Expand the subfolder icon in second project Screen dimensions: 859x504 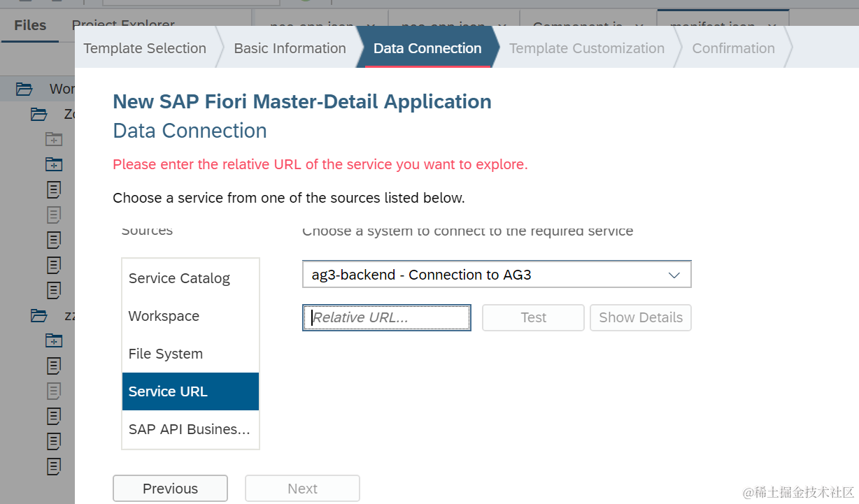(x=54, y=340)
